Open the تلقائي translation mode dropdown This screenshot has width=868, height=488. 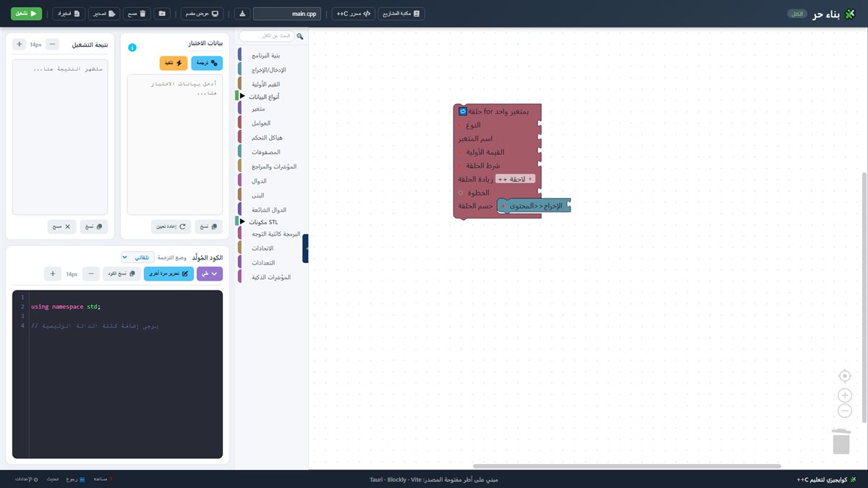tap(136, 257)
